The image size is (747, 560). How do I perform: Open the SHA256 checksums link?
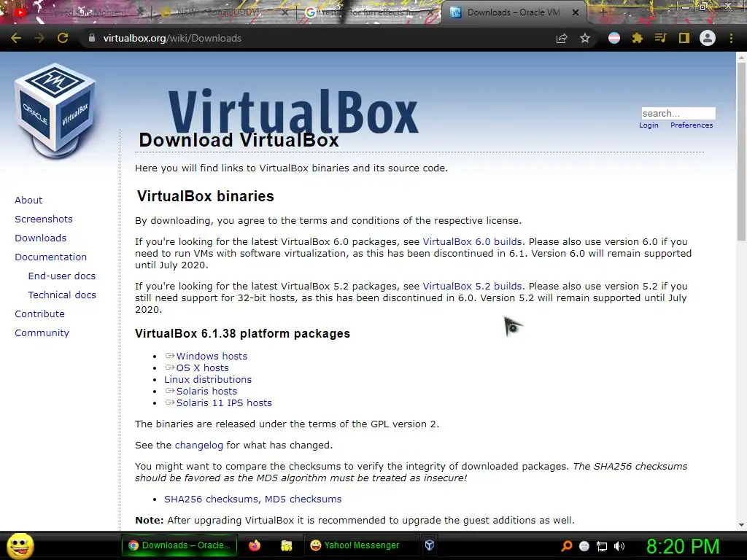(x=212, y=499)
